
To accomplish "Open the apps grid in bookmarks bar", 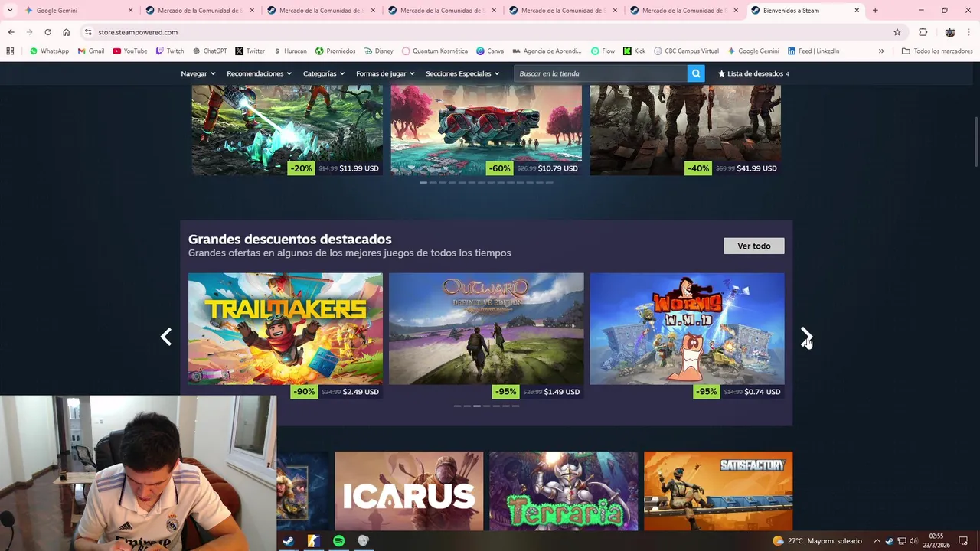I will coord(10,51).
